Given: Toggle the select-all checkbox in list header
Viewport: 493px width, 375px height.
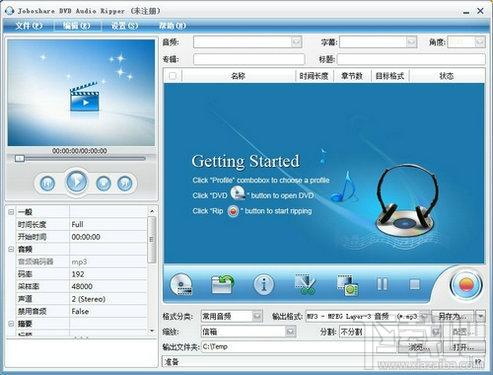Looking at the screenshot, I should [x=173, y=76].
